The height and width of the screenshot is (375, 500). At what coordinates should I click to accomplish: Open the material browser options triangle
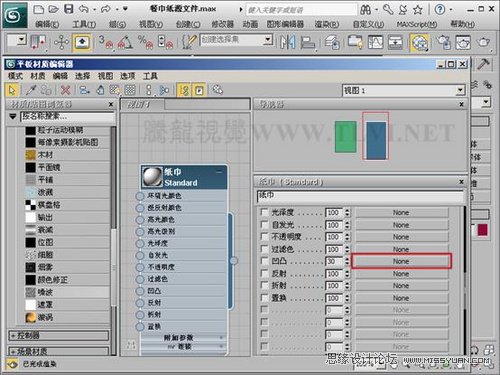(13, 117)
